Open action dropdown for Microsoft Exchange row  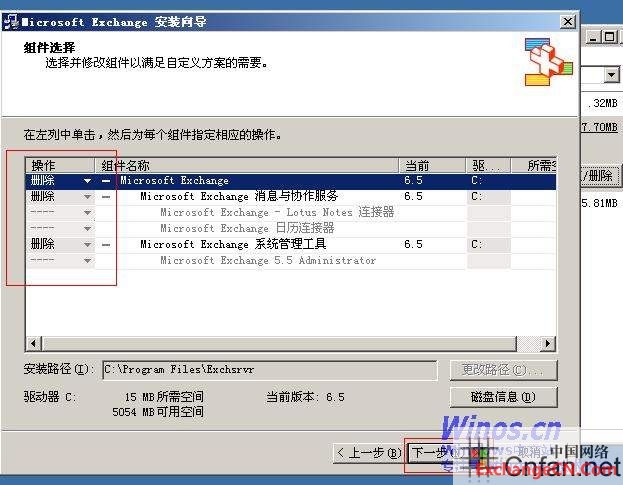point(87,181)
